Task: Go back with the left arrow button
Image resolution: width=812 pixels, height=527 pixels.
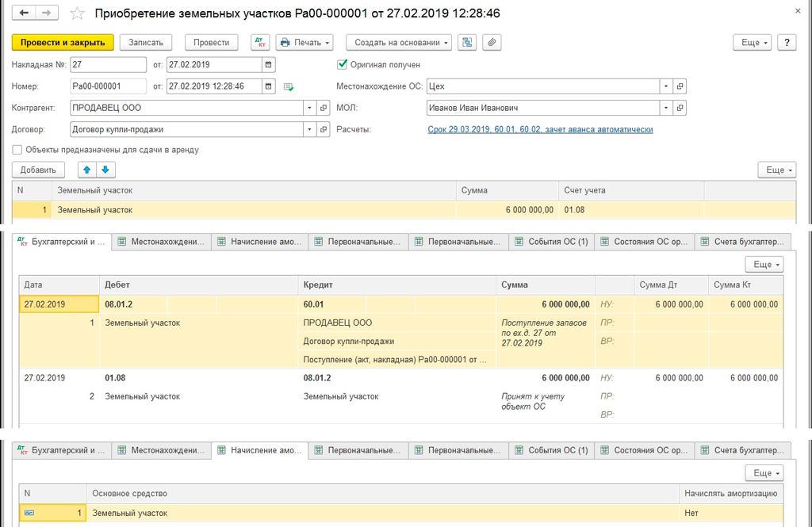Action: (24, 13)
